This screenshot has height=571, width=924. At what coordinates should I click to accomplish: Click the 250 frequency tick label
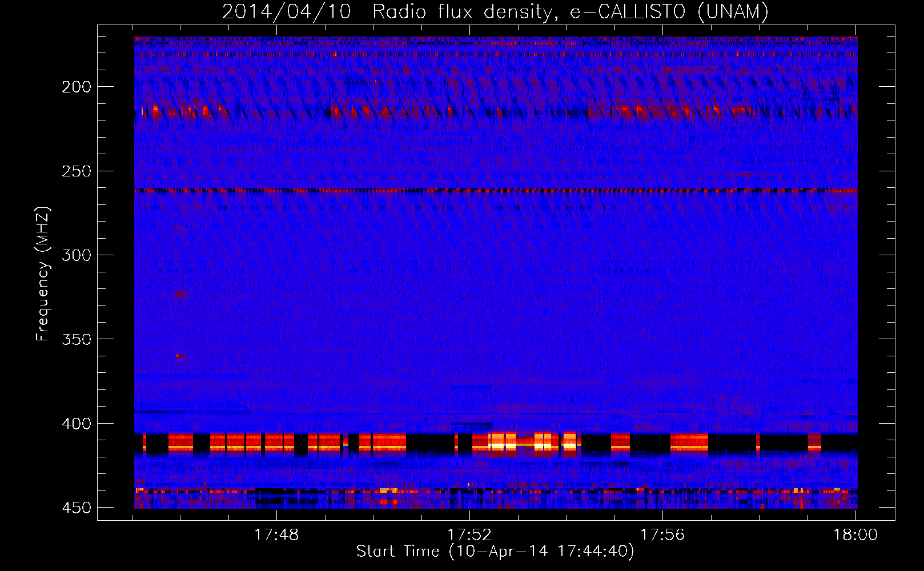point(77,171)
